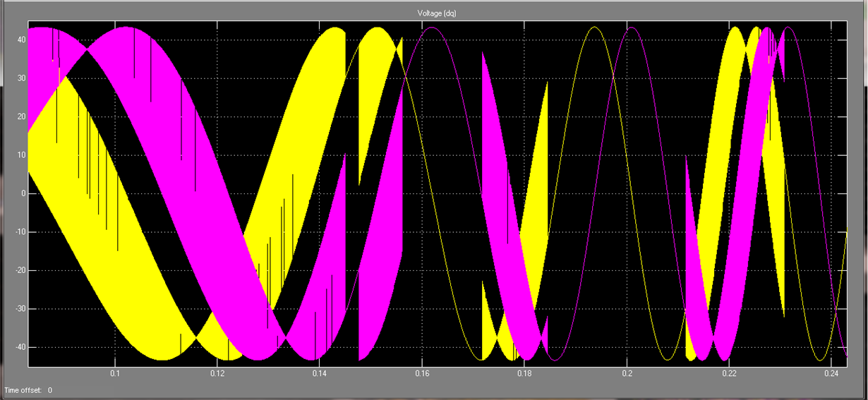Click the x-axis tick label 0.14
The image size is (868, 400).
pyautogui.click(x=320, y=373)
